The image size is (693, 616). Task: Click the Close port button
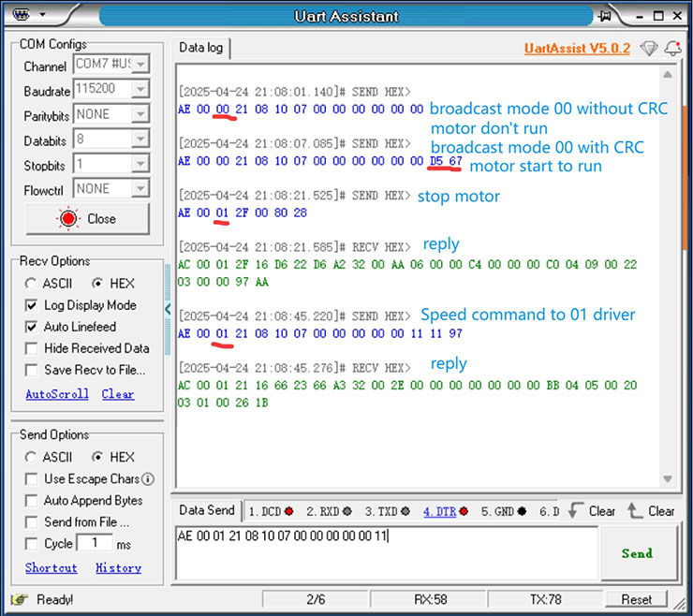(x=87, y=219)
